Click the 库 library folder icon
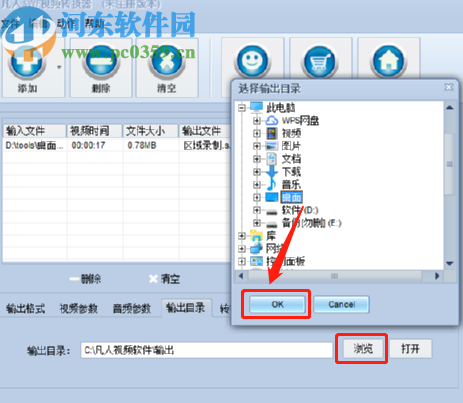Viewport: 463px width, 403px height. point(256,236)
